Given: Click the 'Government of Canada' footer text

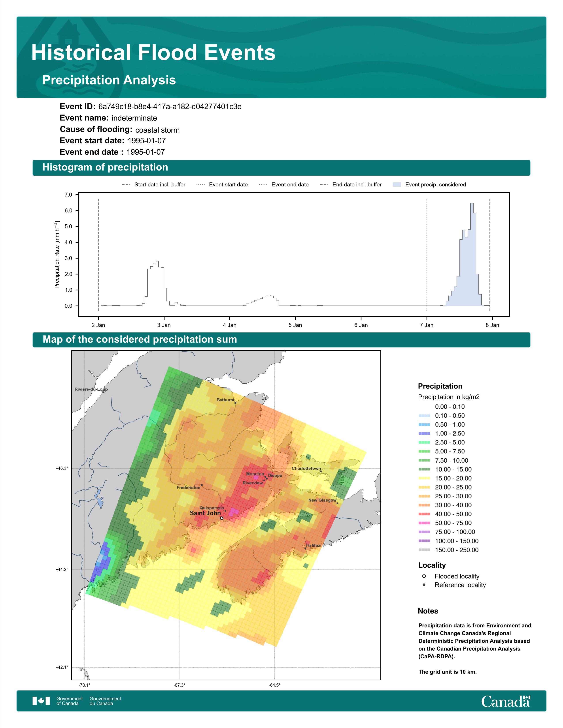Looking at the screenshot, I should tap(69, 701).
